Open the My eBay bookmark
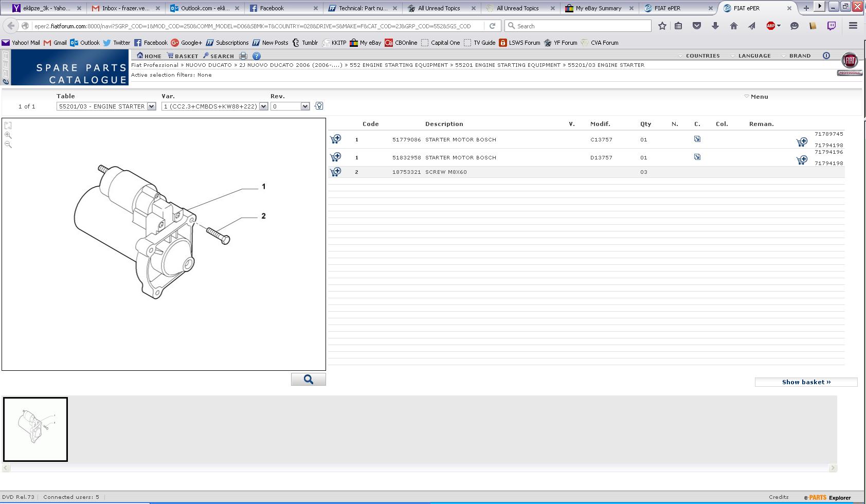Image resolution: width=866 pixels, height=504 pixels. [365, 43]
